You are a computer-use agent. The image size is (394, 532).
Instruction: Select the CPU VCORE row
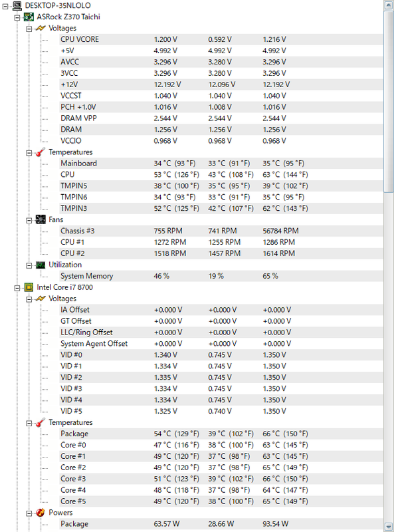point(221,39)
